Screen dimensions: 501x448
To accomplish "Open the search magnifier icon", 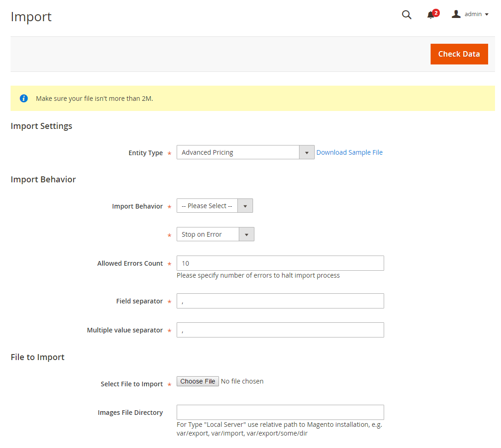I will (x=406, y=15).
